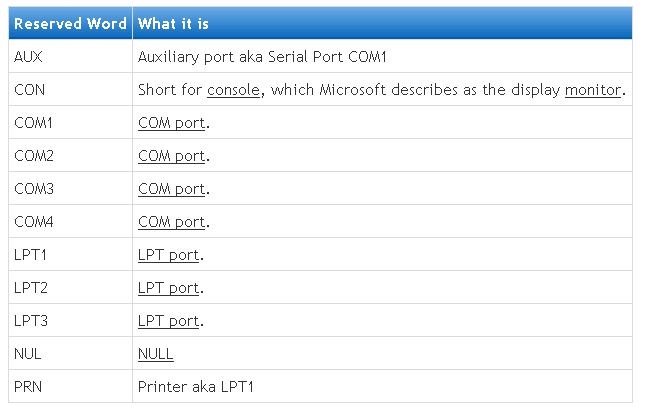Click the LPT port link in LPT1 row
The height and width of the screenshot is (414, 647).
[168, 255]
